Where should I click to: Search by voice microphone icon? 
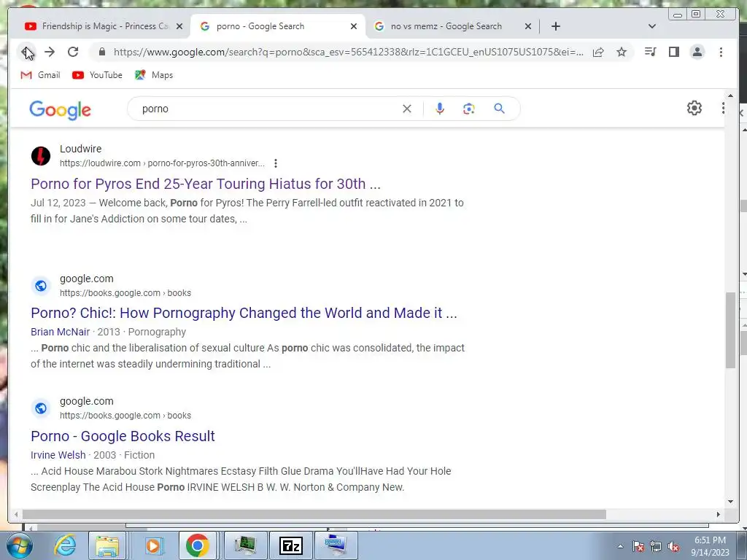pos(440,109)
